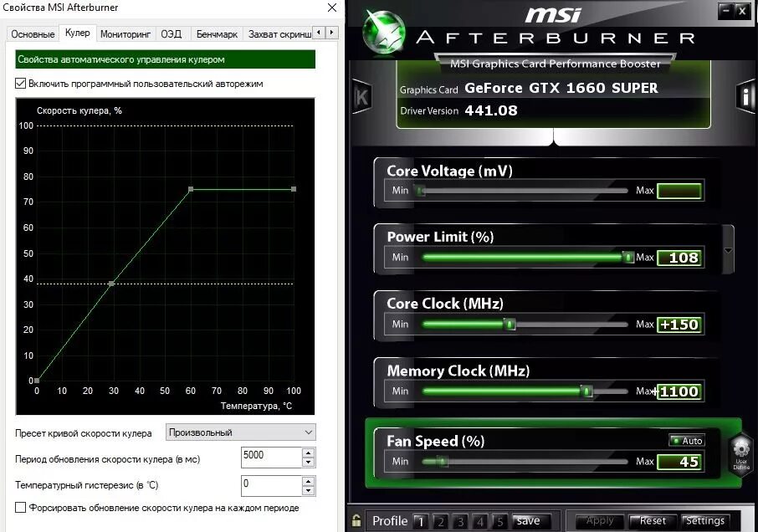Click the driver version 441.08 text
Screen dimensions: 758x532
click(491, 110)
